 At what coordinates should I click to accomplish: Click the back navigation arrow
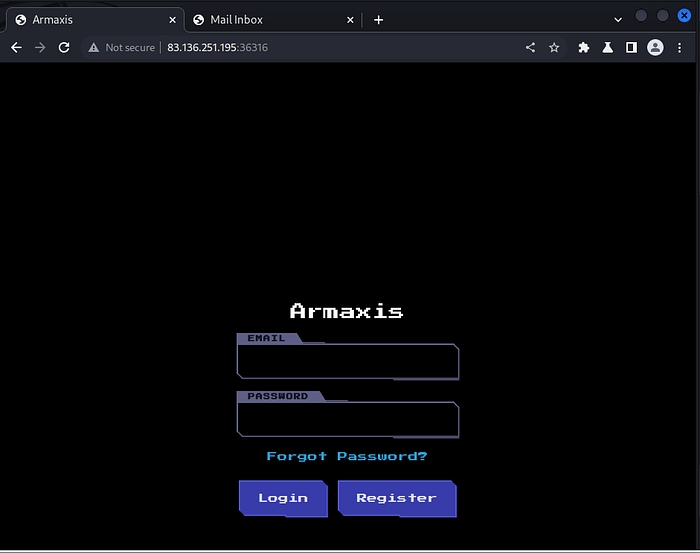tap(16, 47)
